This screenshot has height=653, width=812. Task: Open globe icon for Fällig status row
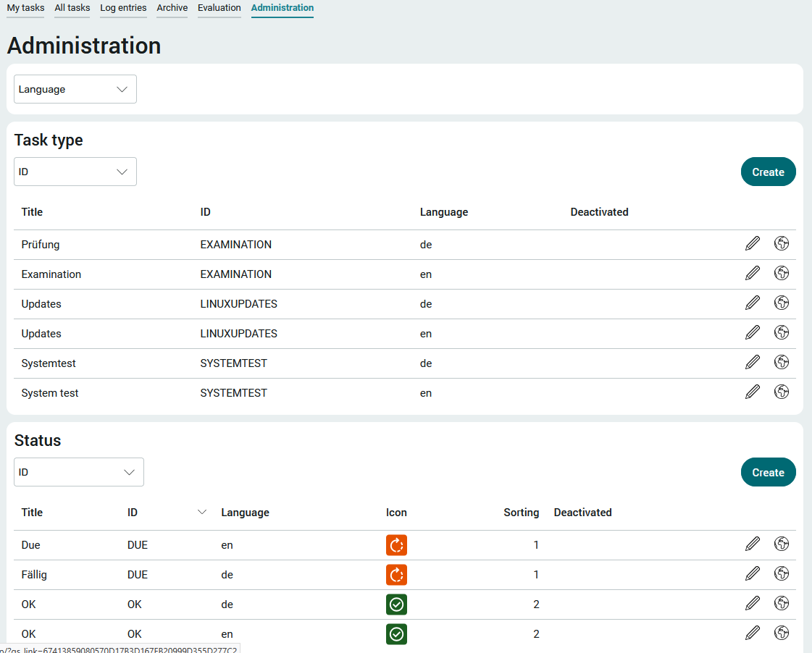click(782, 573)
